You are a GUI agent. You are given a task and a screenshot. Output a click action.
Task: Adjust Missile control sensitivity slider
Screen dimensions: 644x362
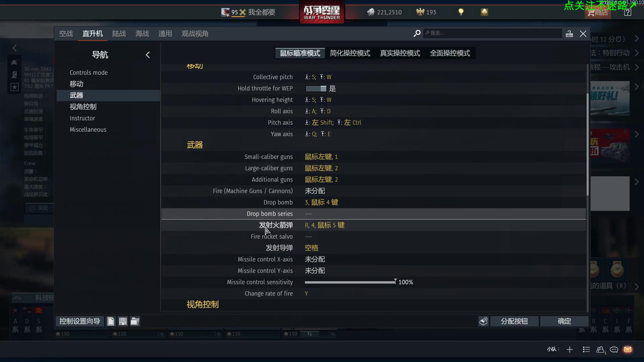(x=351, y=282)
